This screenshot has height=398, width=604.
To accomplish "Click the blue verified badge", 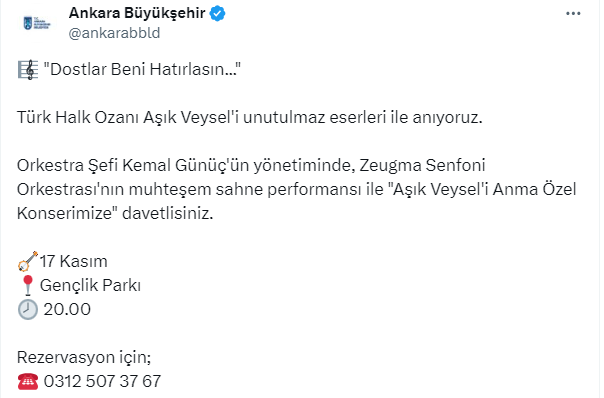I will coord(217,14).
